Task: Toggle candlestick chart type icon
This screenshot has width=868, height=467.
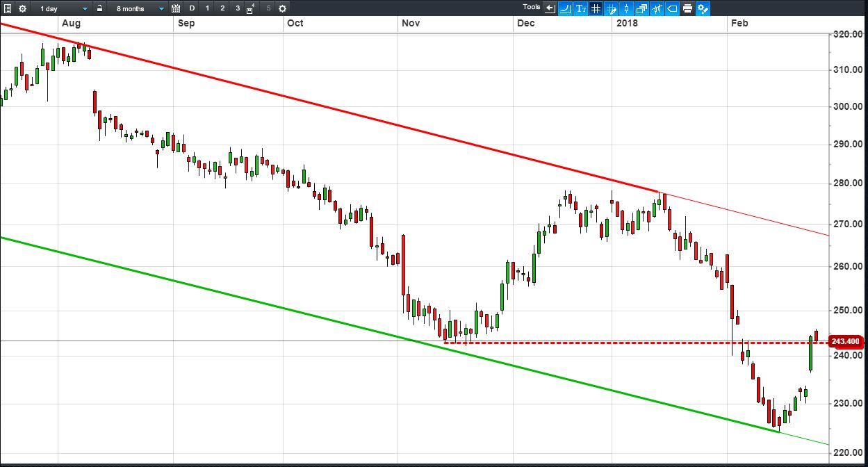Action: pos(626,8)
